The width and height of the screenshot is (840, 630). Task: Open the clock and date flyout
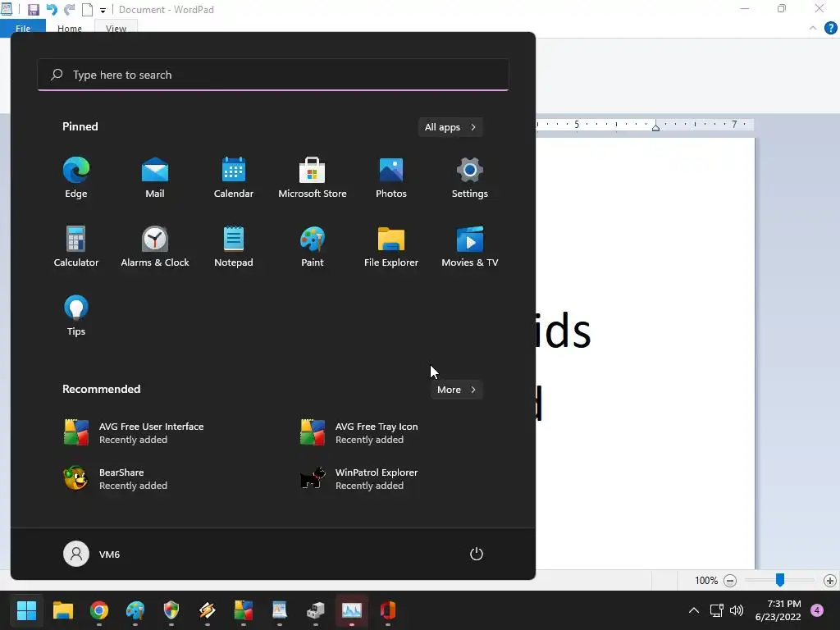(x=778, y=610)
